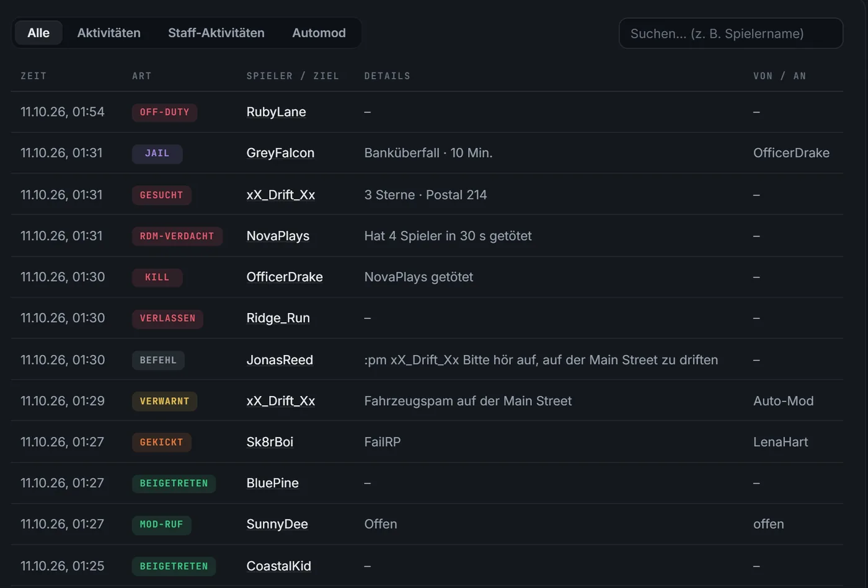Select OfficerDrake in the KILL row
This screenshot has height=588, width=868.
click(x=285, y=277)
